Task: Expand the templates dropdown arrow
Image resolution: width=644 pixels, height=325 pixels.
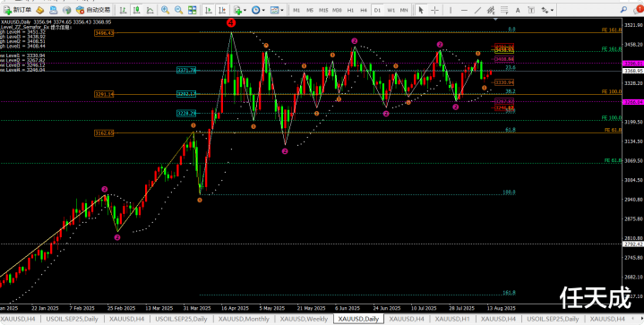Action: click(282, 10)
